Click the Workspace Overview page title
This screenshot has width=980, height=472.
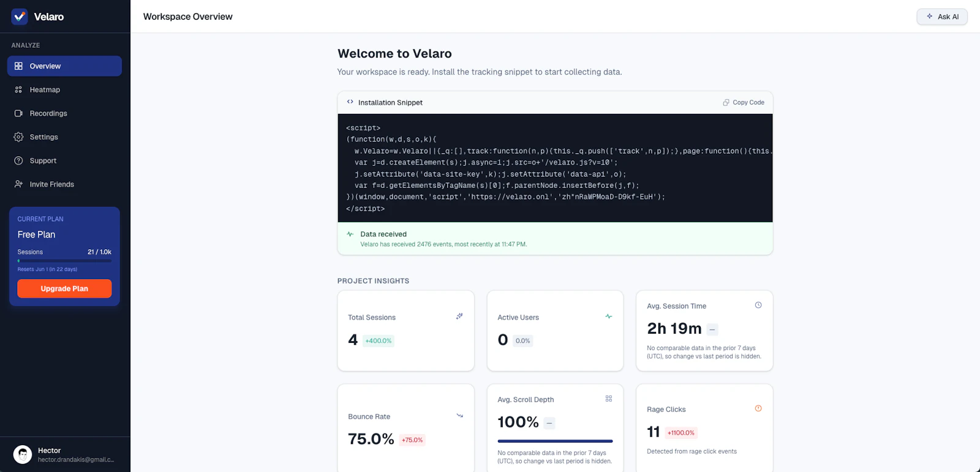click(188, 17)
